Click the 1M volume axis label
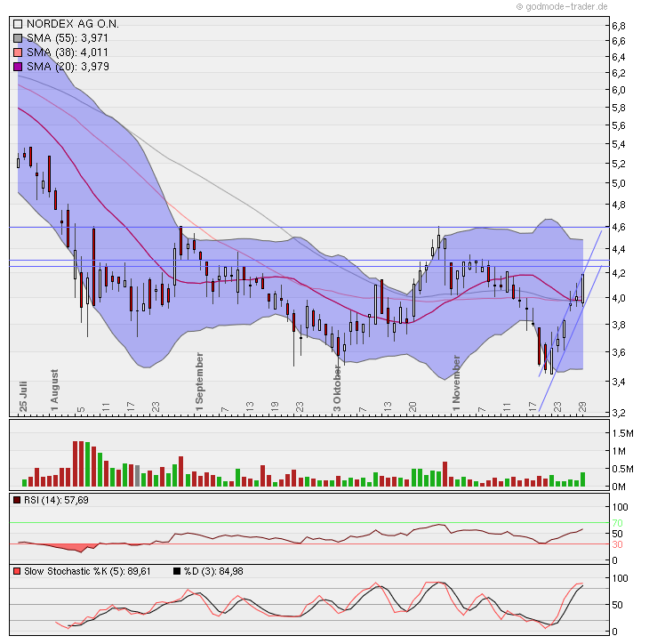The image size is (649, 644). click(x=619, y=451)
